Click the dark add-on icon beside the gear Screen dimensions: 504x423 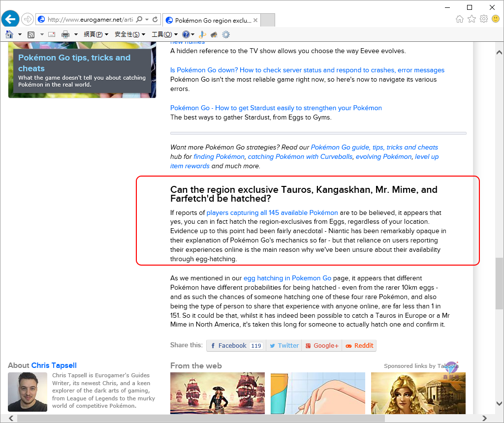214,34
